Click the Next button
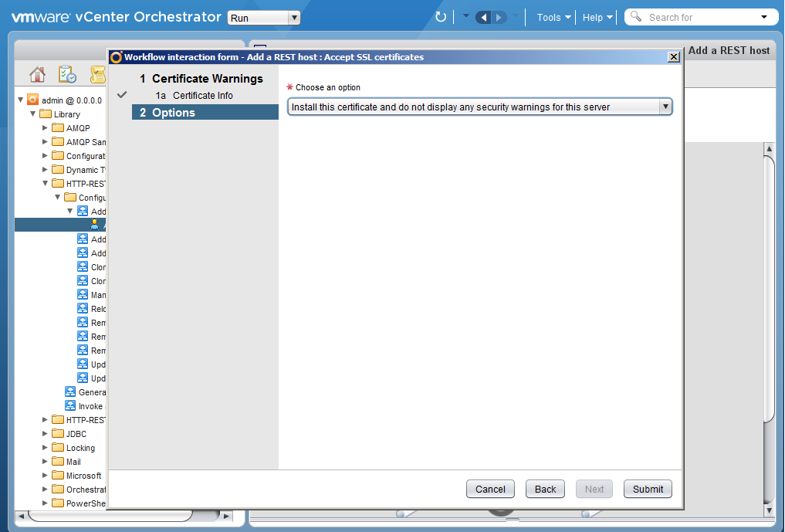The width and height of the screenshot is (785, 532). click(x=594, y=489)
